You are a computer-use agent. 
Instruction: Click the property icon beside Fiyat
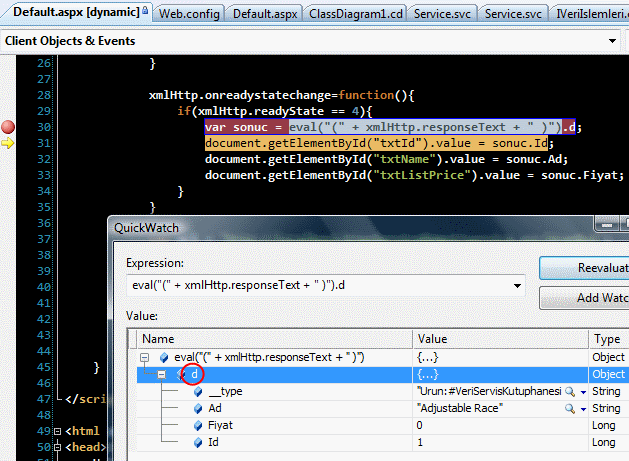pos(198,426)
